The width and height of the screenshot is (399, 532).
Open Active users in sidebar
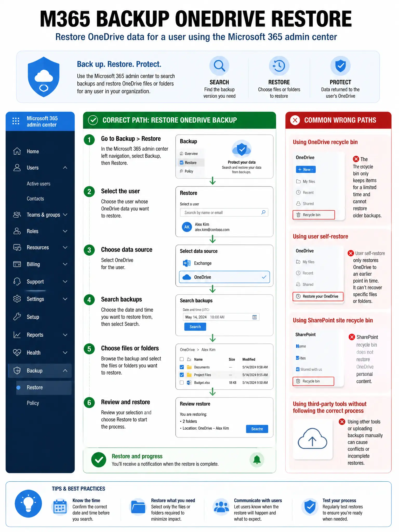[38, 184]
